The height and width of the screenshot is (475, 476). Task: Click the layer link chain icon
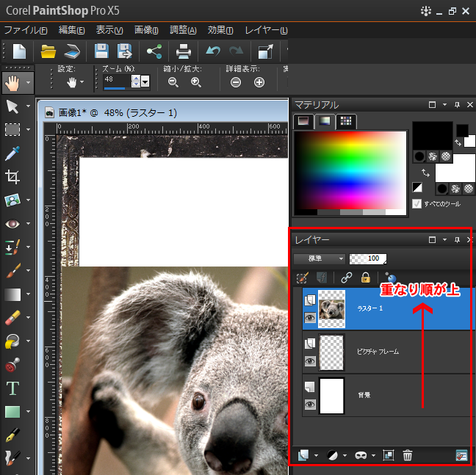[347, 278]
